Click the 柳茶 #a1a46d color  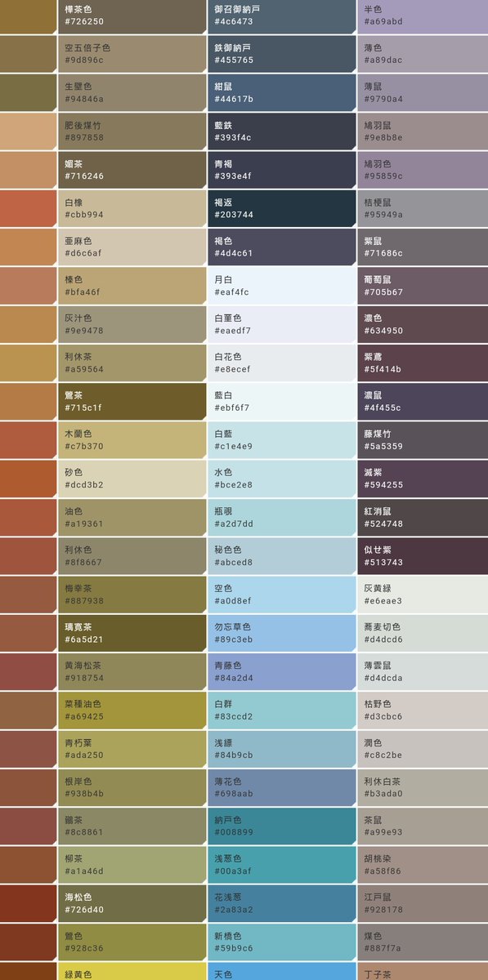(x=132, y=864)
